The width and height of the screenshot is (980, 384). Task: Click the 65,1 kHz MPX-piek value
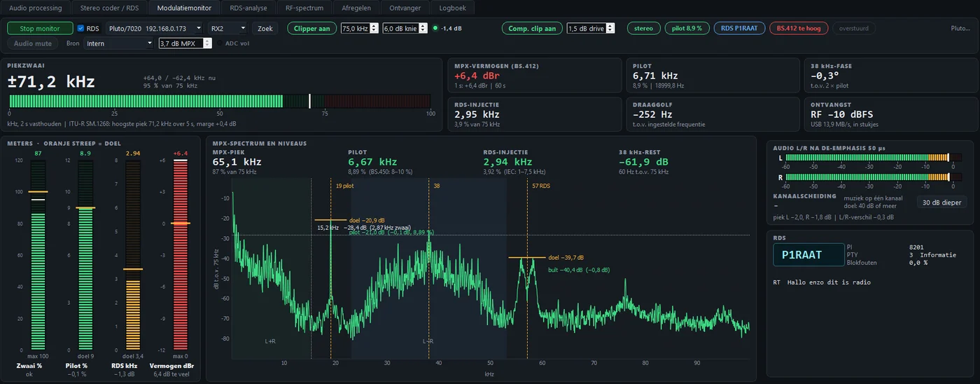237,162
